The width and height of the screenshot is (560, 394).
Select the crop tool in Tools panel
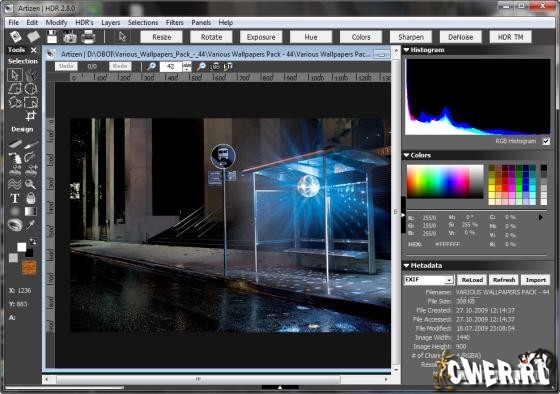click(31, 115)
